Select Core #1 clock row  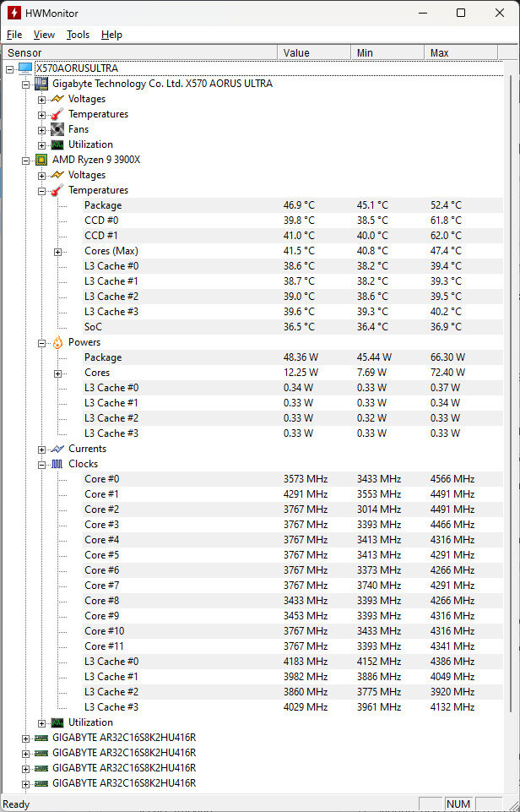point(293,494)
